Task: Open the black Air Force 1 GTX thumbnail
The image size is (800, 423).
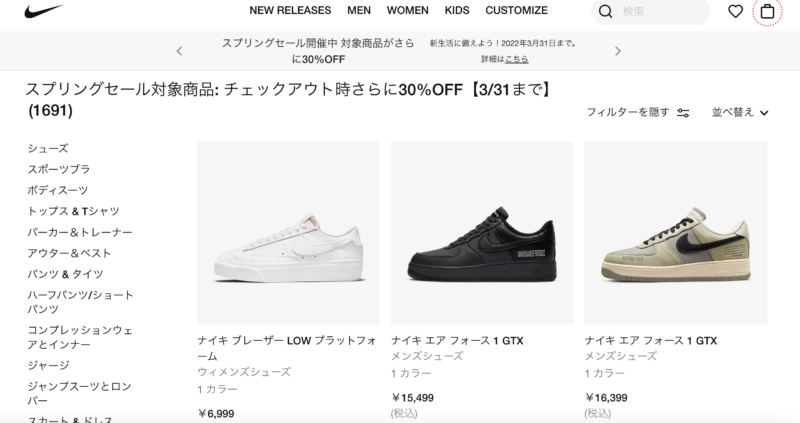Action: 482,233
